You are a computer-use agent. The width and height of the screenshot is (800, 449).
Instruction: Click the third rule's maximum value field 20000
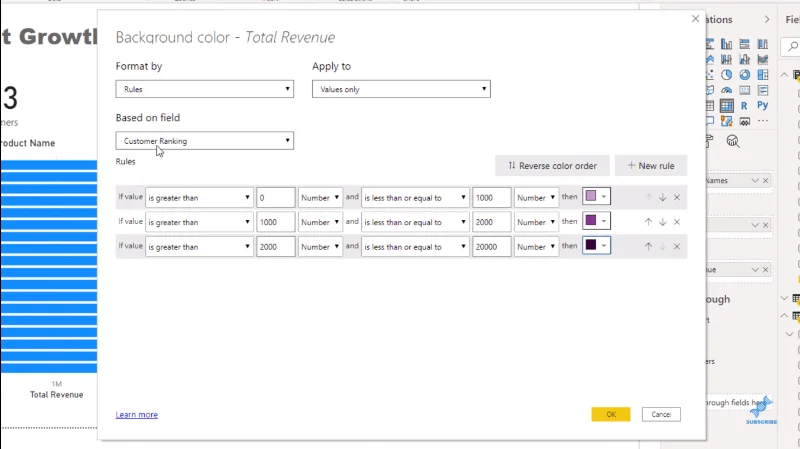click(491, 246)
